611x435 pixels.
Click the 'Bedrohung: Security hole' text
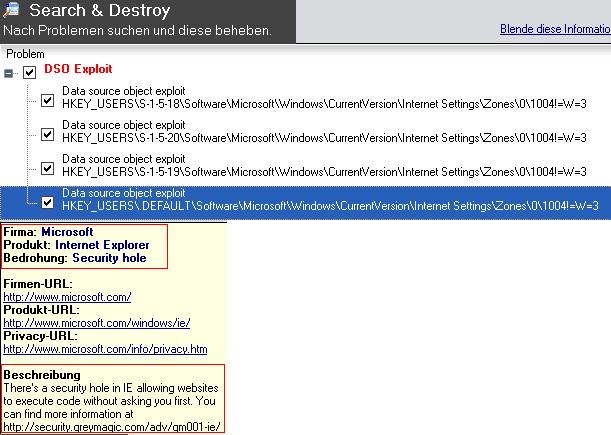coord(75,258)
